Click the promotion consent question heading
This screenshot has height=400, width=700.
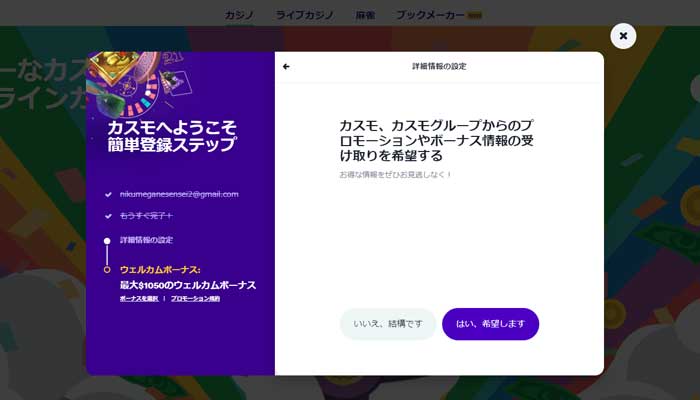point(437,141)
